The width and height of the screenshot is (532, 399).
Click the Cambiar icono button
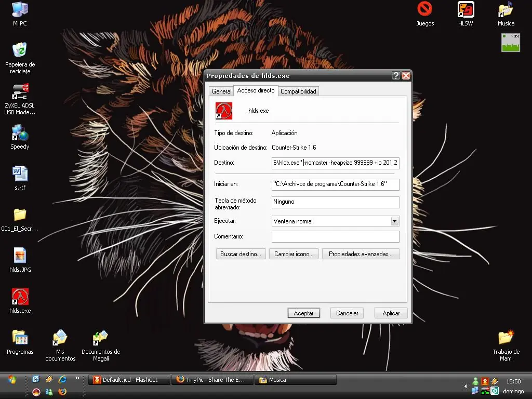tap(294, 254)
